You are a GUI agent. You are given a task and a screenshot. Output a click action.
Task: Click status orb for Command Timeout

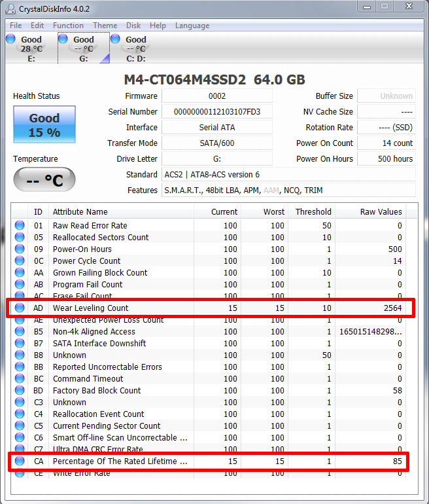[20, 378]
